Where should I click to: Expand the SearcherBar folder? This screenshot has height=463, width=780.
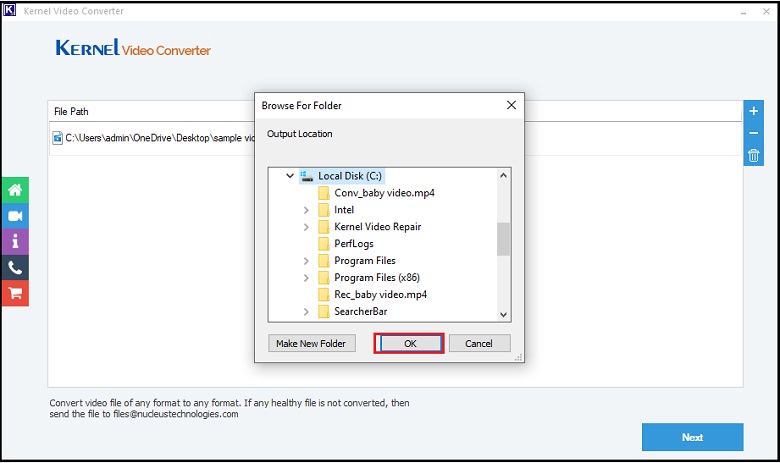[x=306, y=312]
